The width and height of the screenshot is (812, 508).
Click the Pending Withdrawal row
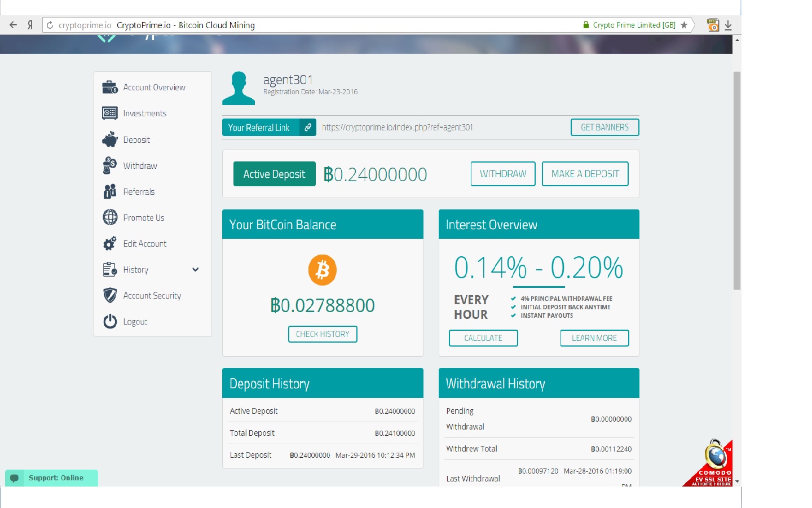pyautogui.click(x=539, y=419)
